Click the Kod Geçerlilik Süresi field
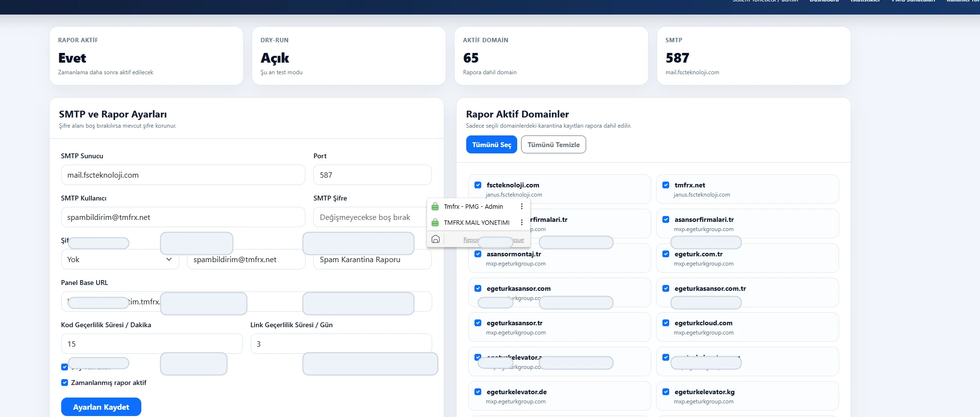The height and width of the screenshot is (417, 980). click(x=152, y=344)
